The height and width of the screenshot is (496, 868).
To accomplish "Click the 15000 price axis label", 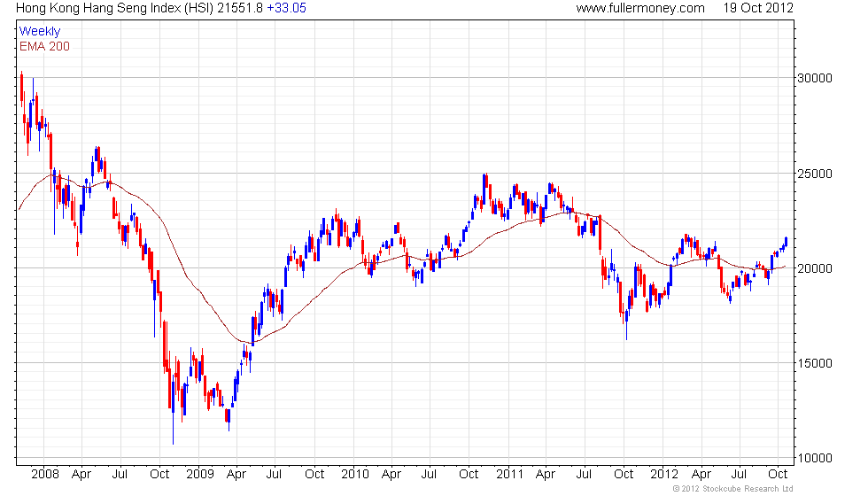I will (814, 364).
